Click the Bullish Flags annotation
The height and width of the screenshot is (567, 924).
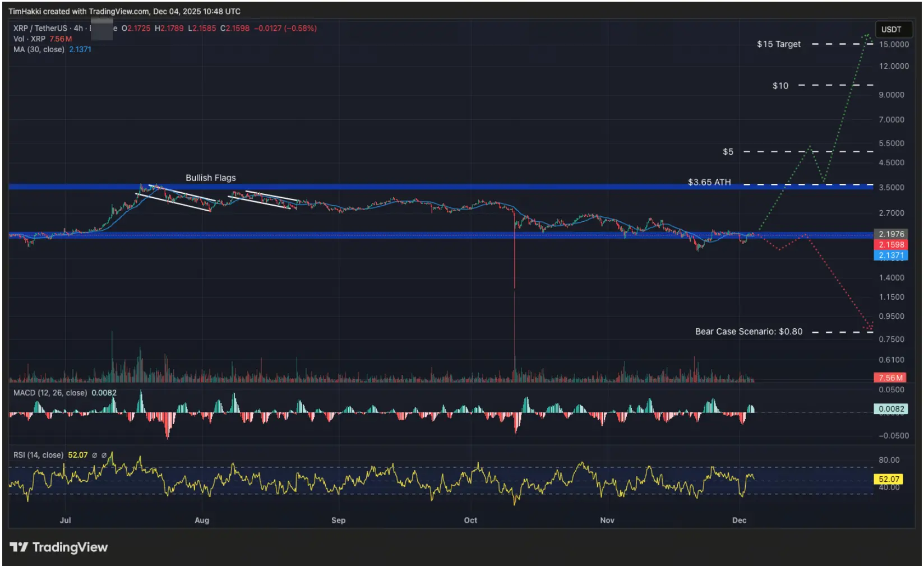click(x=210, y=178)
